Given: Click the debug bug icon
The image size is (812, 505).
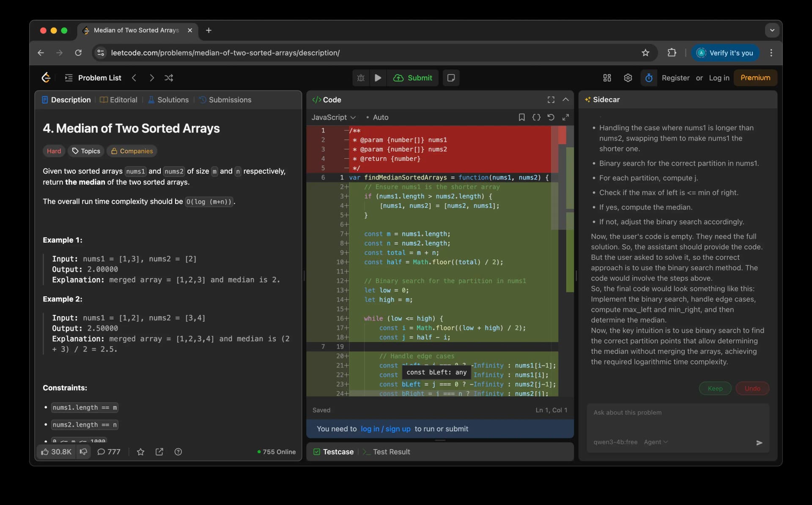Looking at the screenshot, I should pos(361,78).
